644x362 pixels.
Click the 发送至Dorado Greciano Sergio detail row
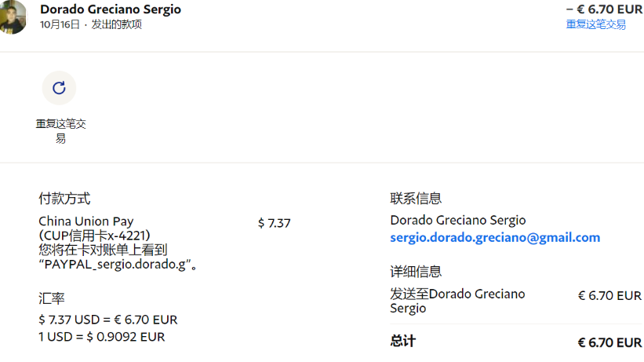[x=516, y=301]
